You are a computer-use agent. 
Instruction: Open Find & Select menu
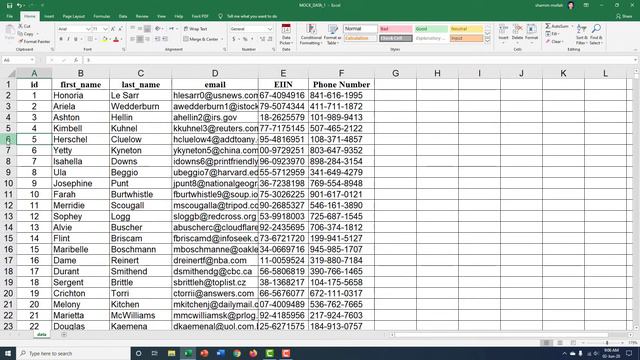tap(596, 34)
